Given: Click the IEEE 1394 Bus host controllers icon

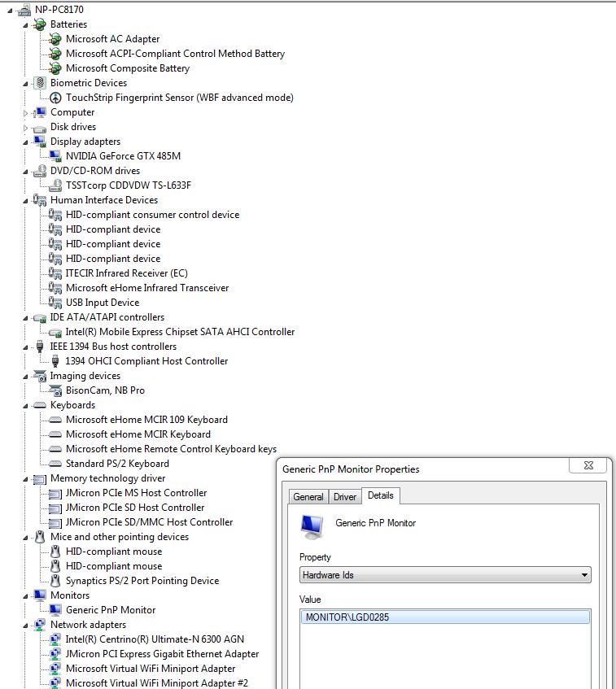Looking at the screenshot, I should [x=40, y=347].
